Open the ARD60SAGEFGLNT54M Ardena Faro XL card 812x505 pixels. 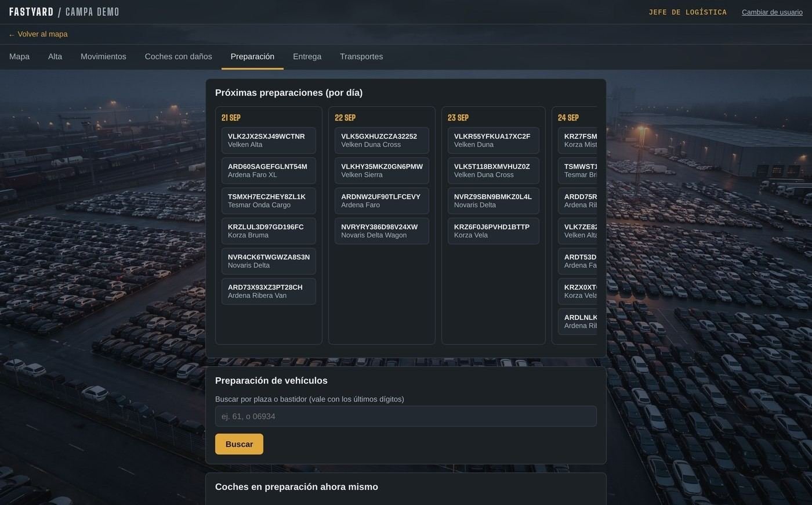click(x=269, y=171)
